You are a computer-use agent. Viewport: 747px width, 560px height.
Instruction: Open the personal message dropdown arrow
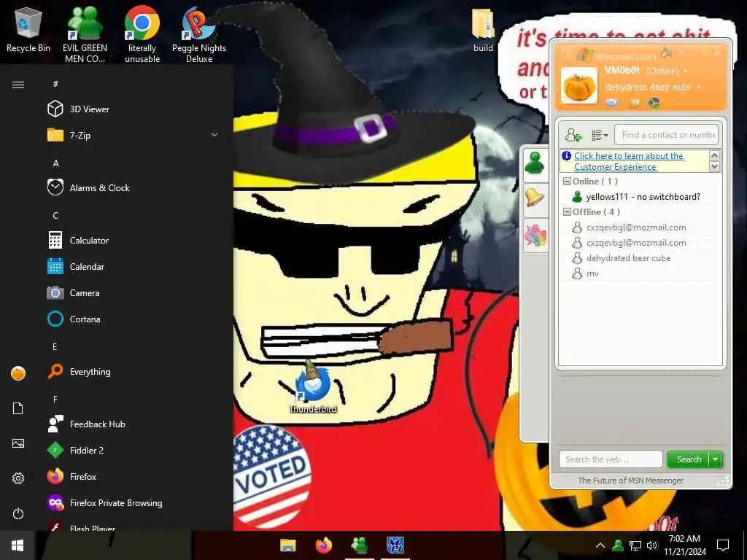[x=698, y=87]
